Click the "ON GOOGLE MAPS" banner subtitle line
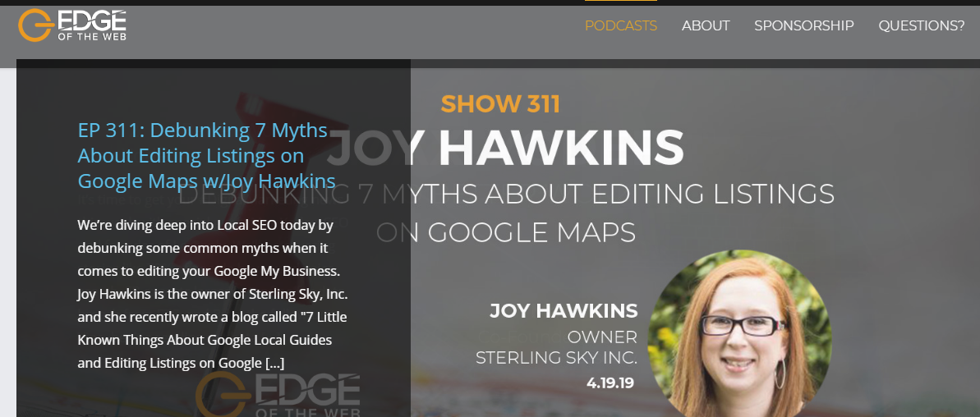Image resolution: width=980 pixels, height=417 pixels. pos(506,233)
